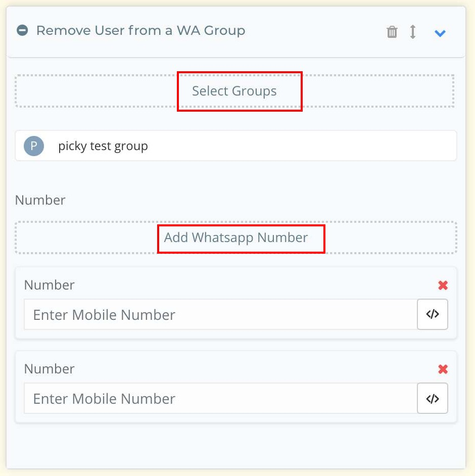Select the picky test group name

103,146
